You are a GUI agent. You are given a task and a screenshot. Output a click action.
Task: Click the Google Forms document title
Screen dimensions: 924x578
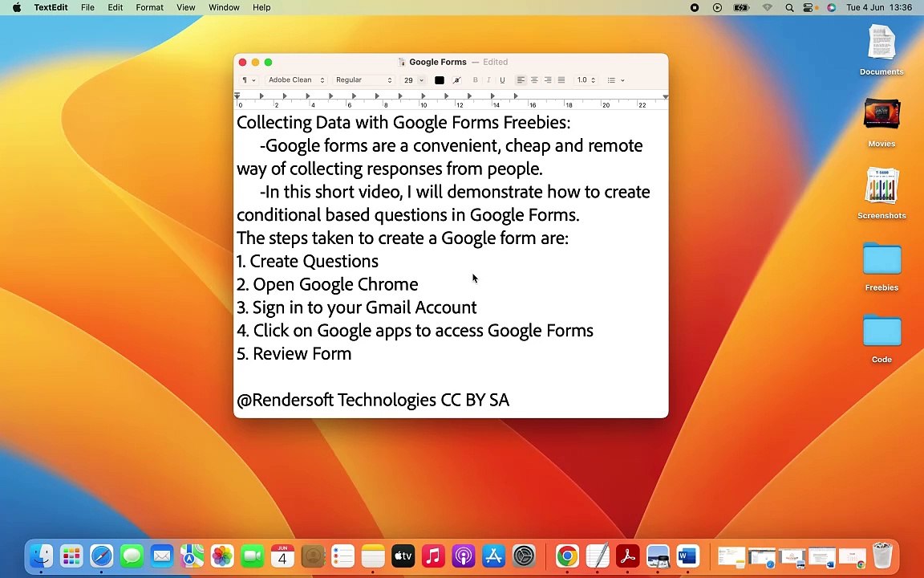[x=437, y=62]
